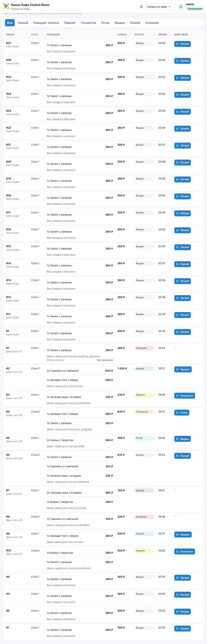207x644 pixels.
Task: Switch to the Ожидает оплаты tab
Action: (46, 23)
